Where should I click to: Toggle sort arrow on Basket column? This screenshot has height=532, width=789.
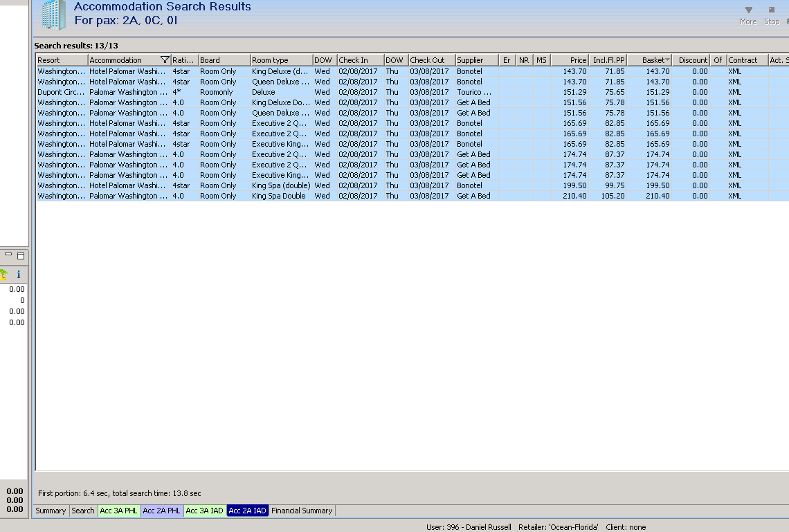[x=668, y=59]
